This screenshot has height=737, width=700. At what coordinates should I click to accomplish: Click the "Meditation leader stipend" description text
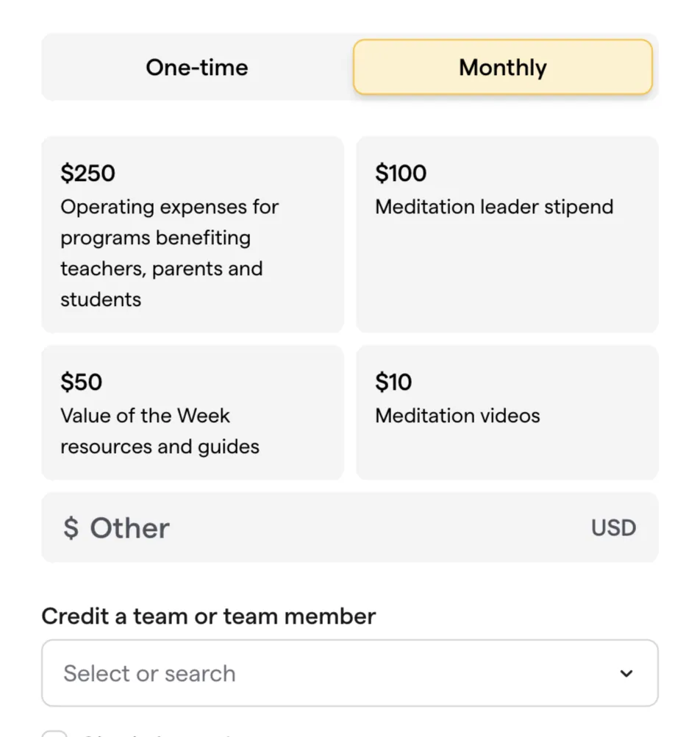494,207
